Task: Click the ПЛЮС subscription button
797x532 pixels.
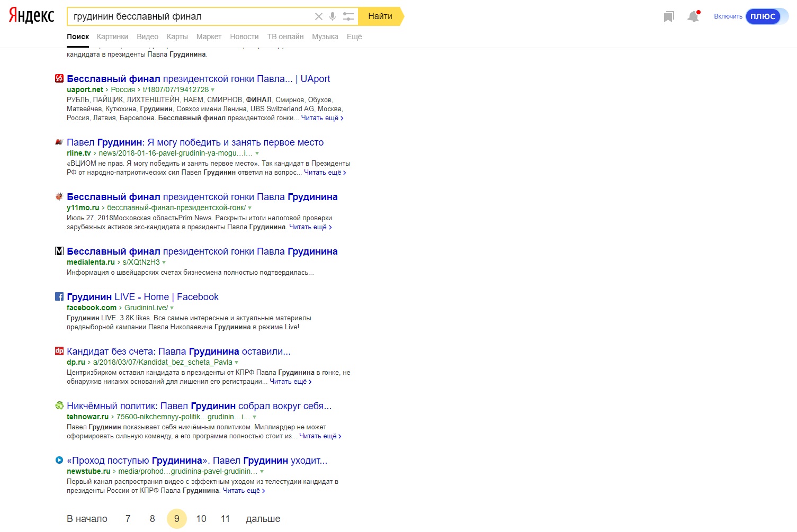Action: (x=763, y=16)
